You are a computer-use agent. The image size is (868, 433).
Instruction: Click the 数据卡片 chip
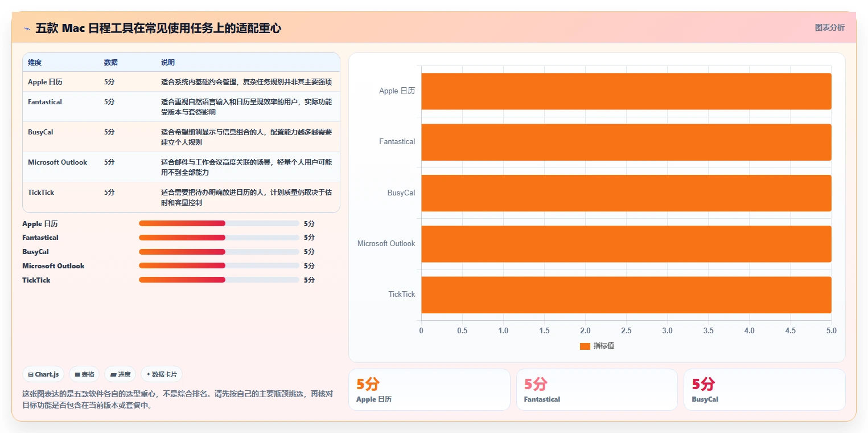click(162, 374)
